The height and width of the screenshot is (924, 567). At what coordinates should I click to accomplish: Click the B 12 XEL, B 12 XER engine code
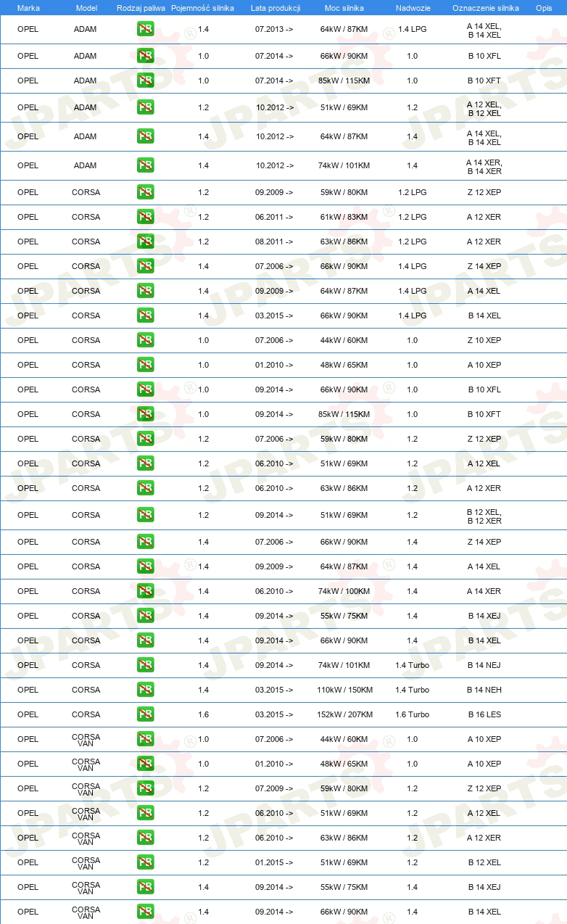(x=484, y=516)
